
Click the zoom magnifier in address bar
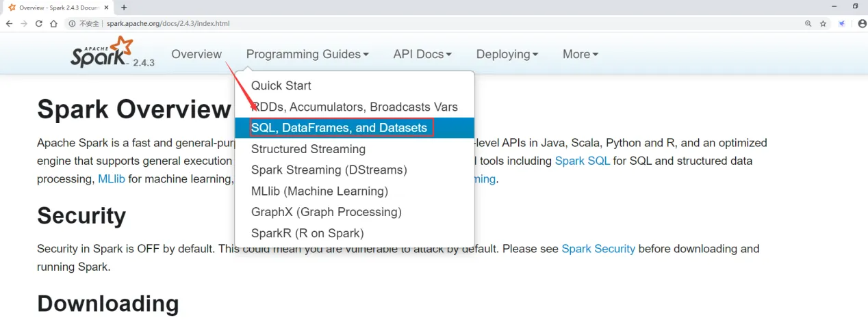[x=808, y=23]
